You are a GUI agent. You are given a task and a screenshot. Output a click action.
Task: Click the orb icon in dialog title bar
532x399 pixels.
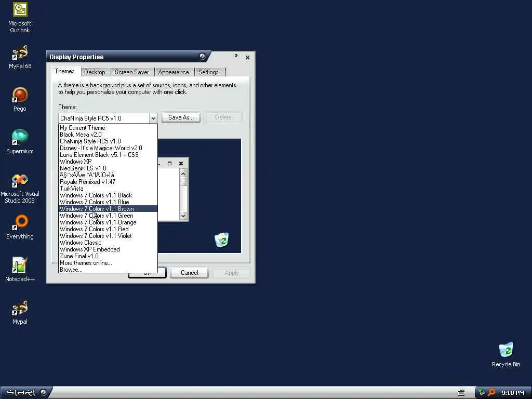(202, 56)
